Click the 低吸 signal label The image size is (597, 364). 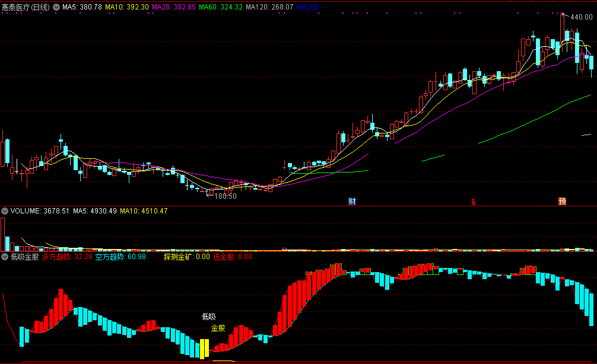point(209,317)
